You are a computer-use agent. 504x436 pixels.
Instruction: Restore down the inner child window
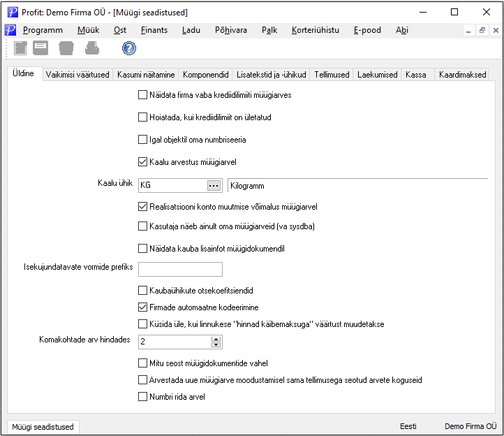click(x=482, y=31)
